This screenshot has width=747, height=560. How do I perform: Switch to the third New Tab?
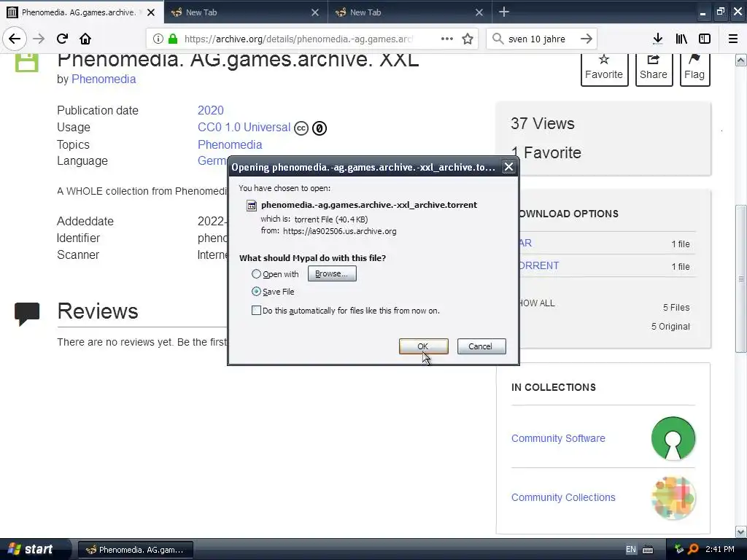(x=409, y=12)
